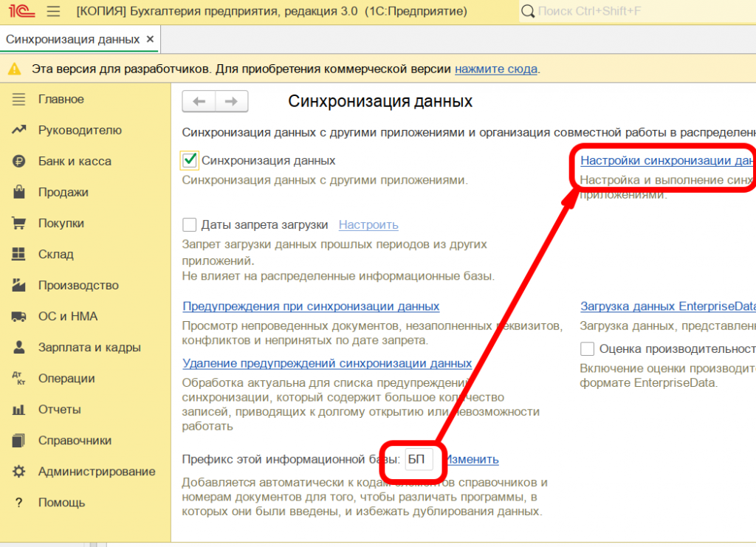Follow the 'нажмите сюда' link

496,69
